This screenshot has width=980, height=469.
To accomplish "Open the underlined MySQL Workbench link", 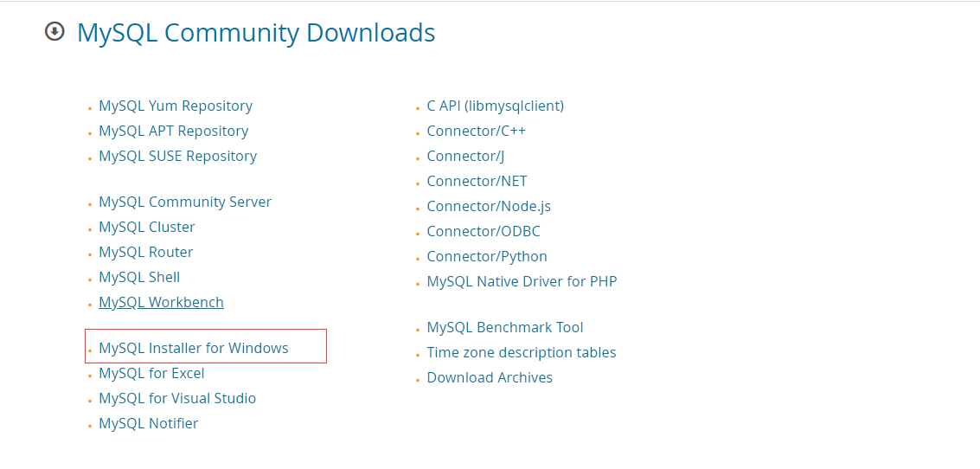I will pos(161,303).
